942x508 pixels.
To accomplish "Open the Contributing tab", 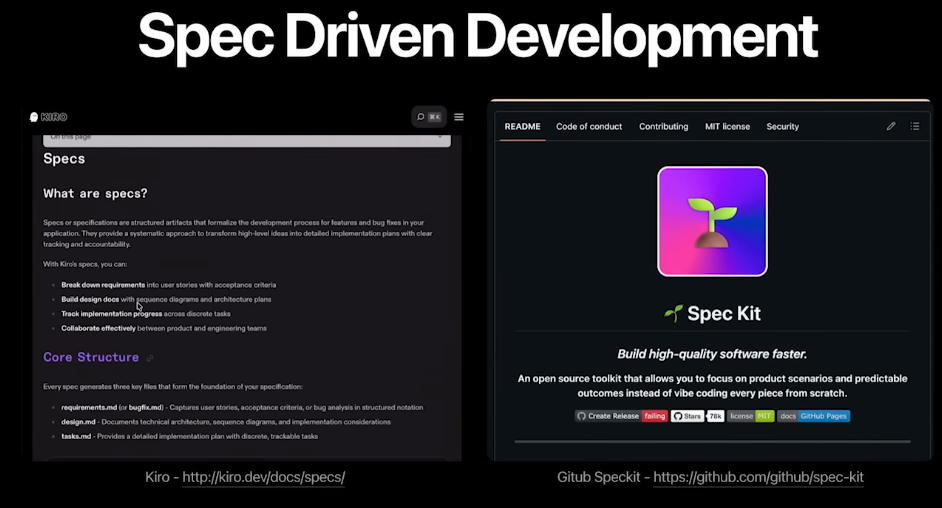I will [663, 127].
